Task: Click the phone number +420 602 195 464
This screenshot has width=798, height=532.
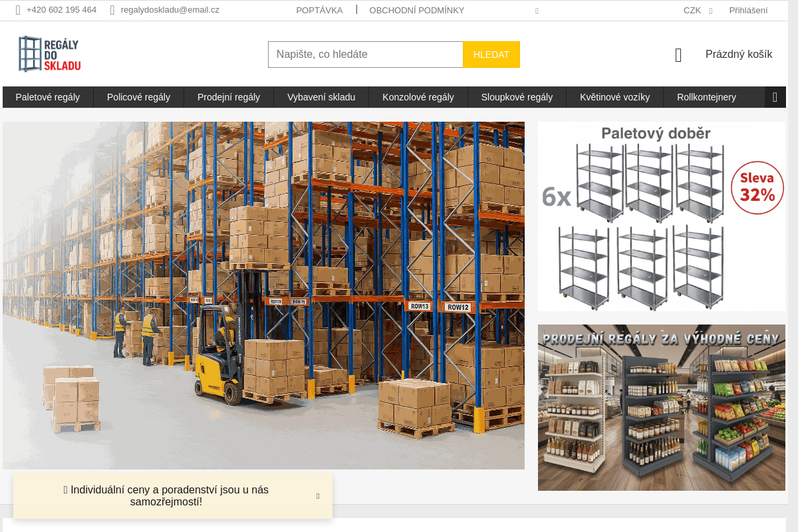Action: click(61, 10)
